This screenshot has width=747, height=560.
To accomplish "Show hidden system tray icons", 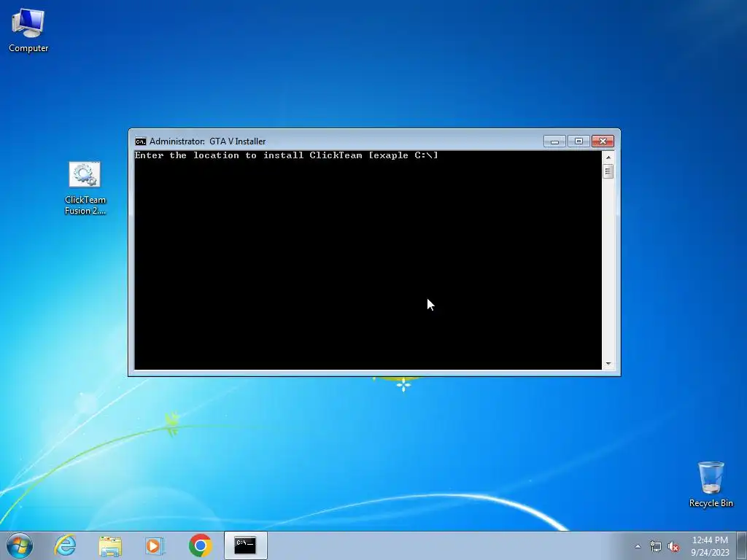I will [x=638, y=546].
